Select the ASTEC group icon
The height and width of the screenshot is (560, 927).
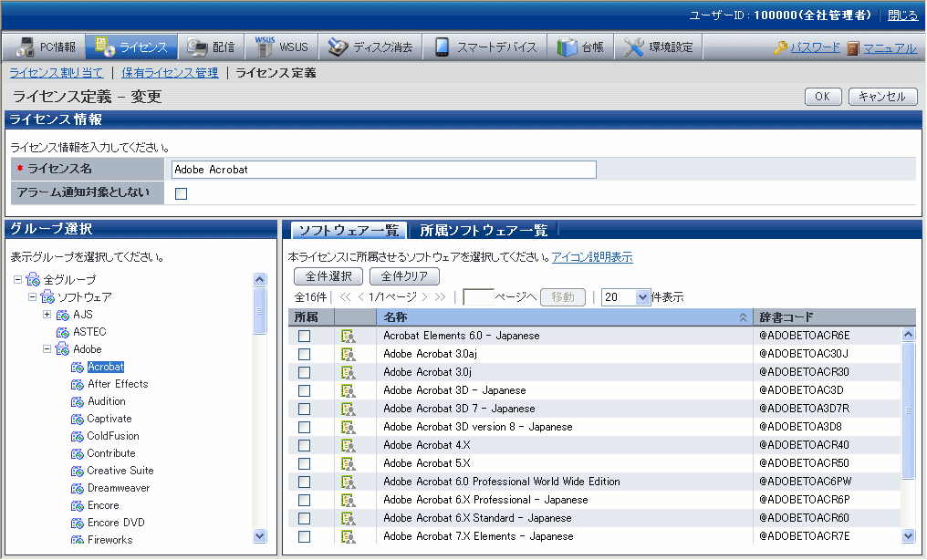(x=63, y=333)
